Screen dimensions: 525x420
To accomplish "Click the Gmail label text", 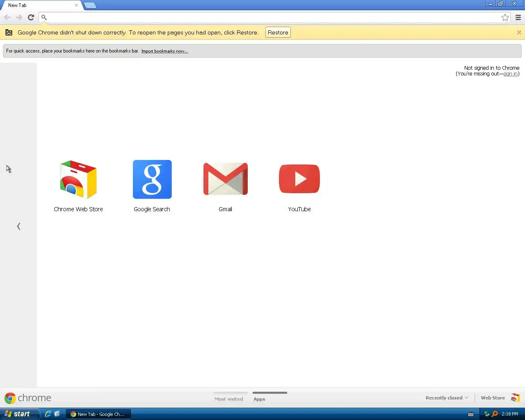I will (225, 209).
